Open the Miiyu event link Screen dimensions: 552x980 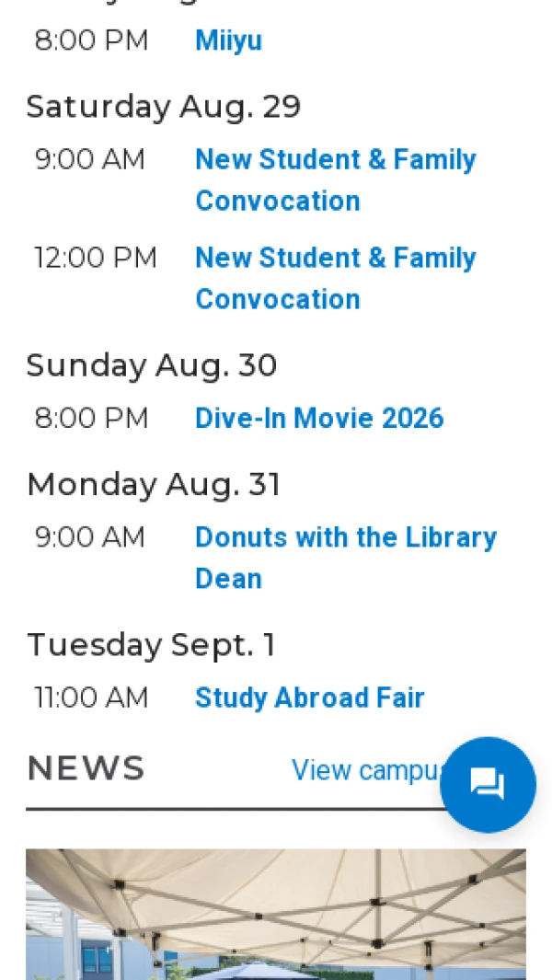(228, 40)
